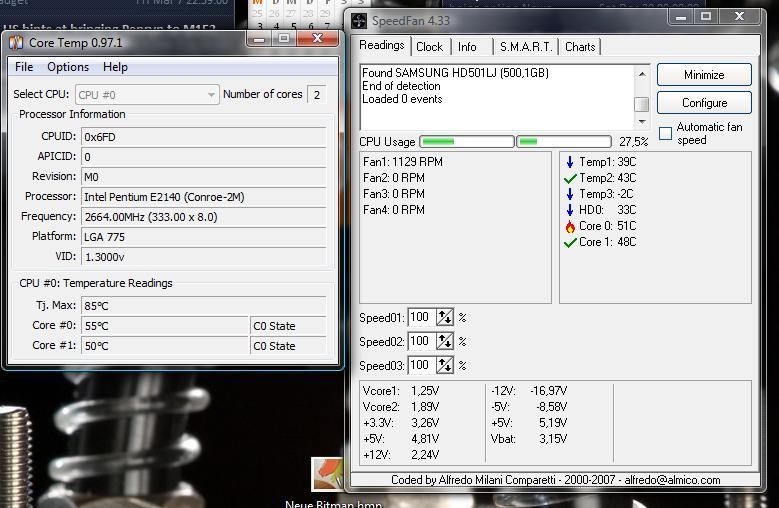This screenshot has height=508, width=779.
Task: Click the log scrollbar up arrow
Action: click(642, 73)
